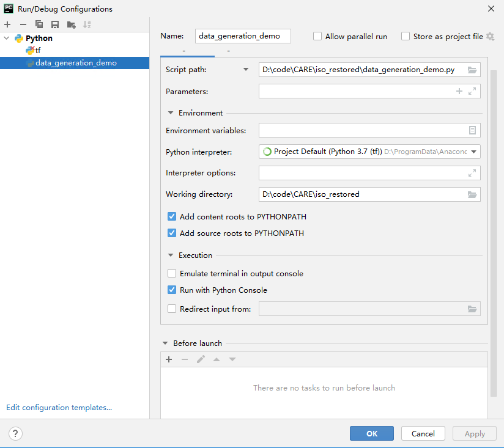Open Store as project file gear settings
504x448 pixels.
(x=490, y=36)
